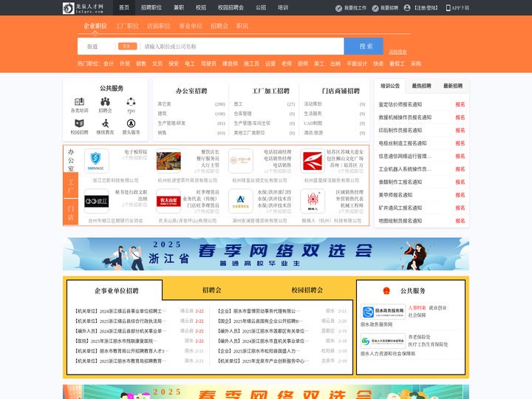Open the 街道 area selector in search bar
This screenshot has width=532, height=399.
(x=92, y=47)
